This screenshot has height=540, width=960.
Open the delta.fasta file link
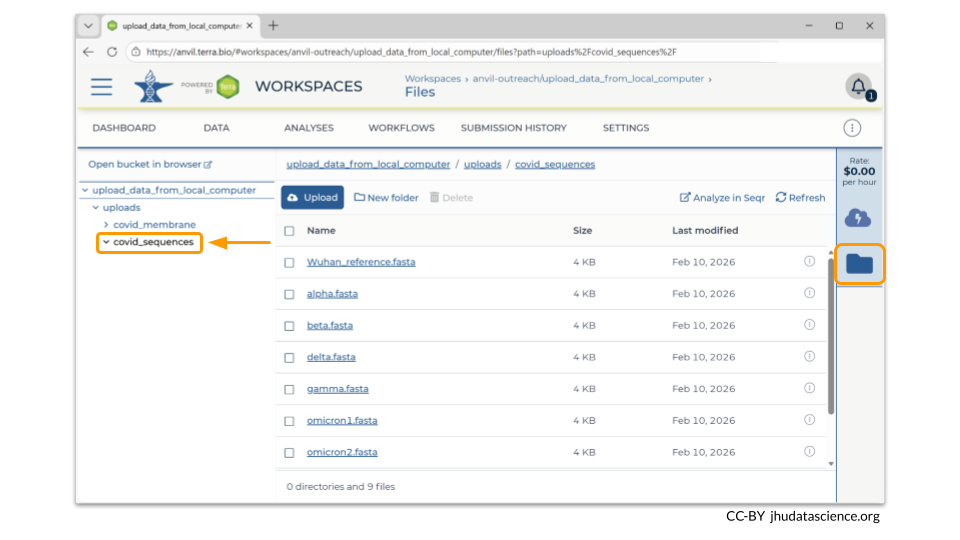(331, 357)
